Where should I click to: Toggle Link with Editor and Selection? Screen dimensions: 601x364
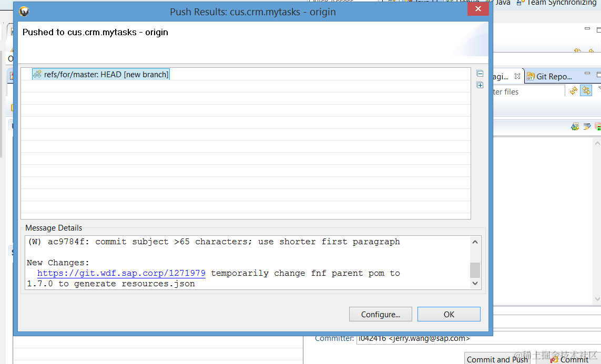click(586, 91)
